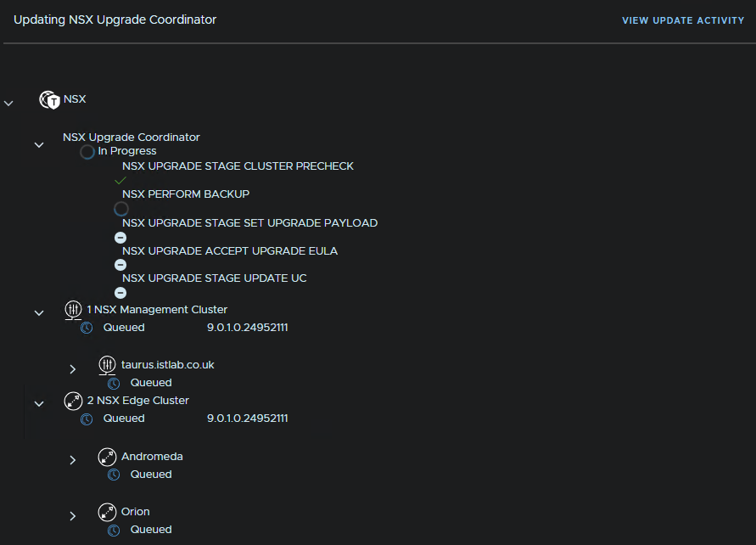Viewport: 756px width, 545px height.
Task: Click the Orion edge node icon
Action: click(x=108, y=512)
